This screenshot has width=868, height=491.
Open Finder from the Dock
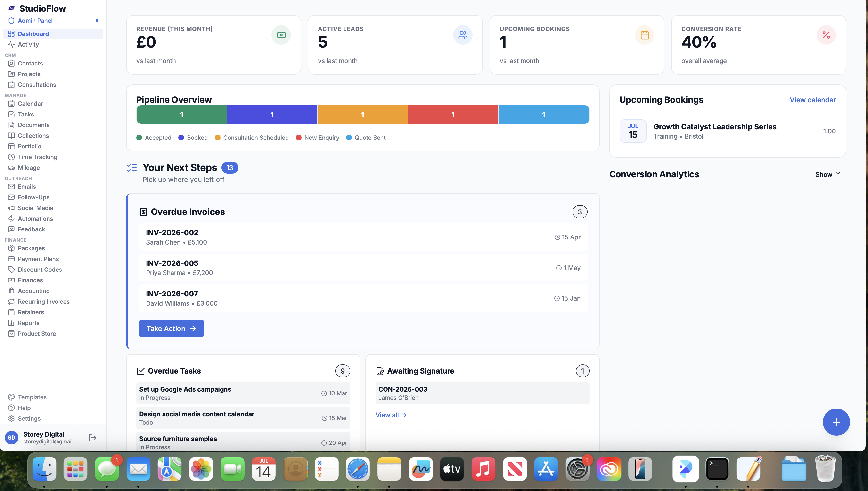pyautogui.click(x=44, y=469)
